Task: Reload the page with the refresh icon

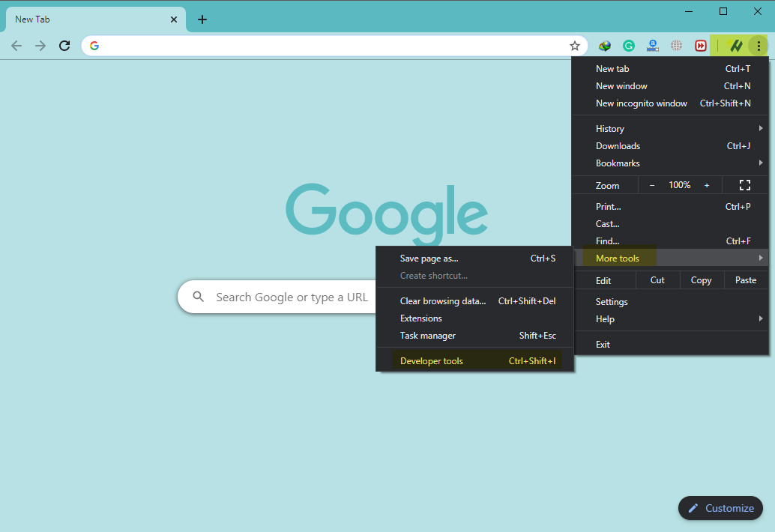Action: click(64, 46)
